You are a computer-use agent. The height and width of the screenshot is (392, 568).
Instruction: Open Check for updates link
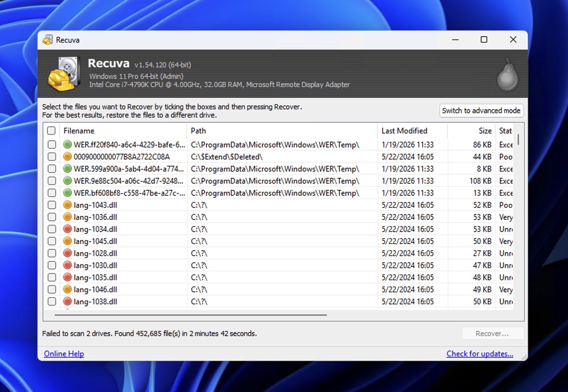pos(480,354)
